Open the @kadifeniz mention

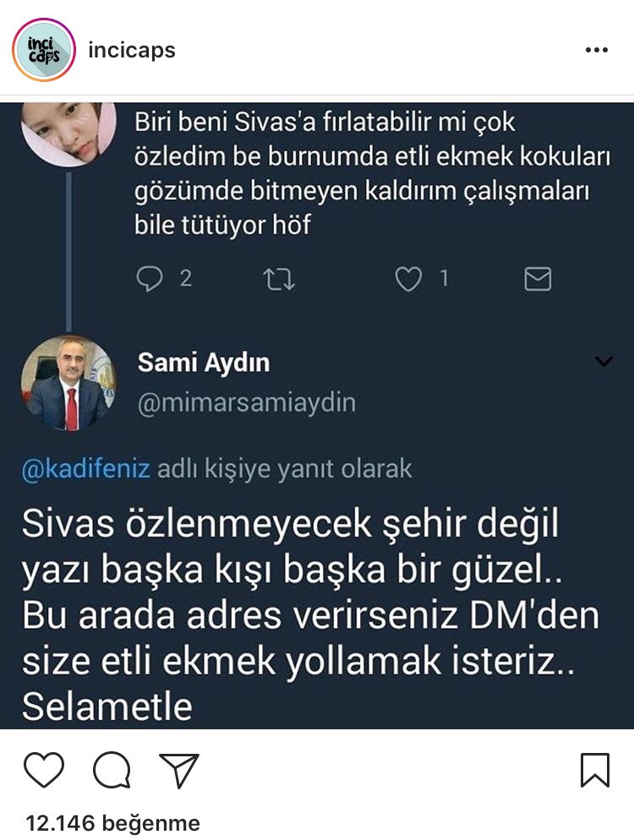[85, 469]
